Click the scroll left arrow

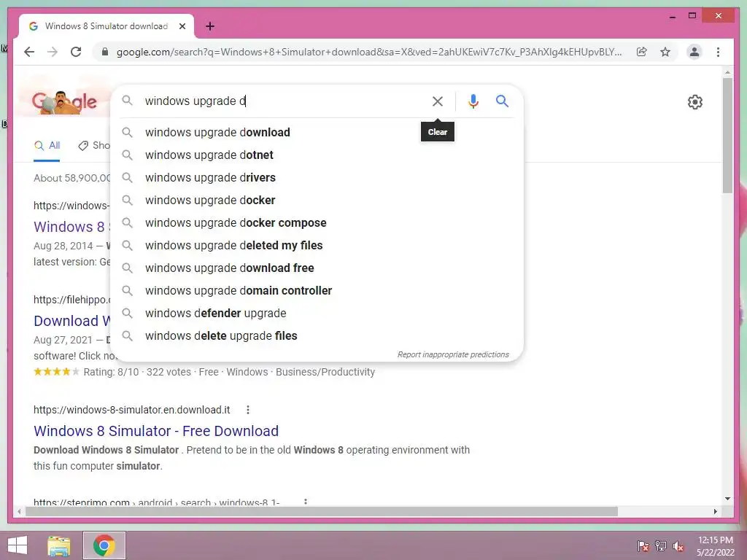click(19, 511)
